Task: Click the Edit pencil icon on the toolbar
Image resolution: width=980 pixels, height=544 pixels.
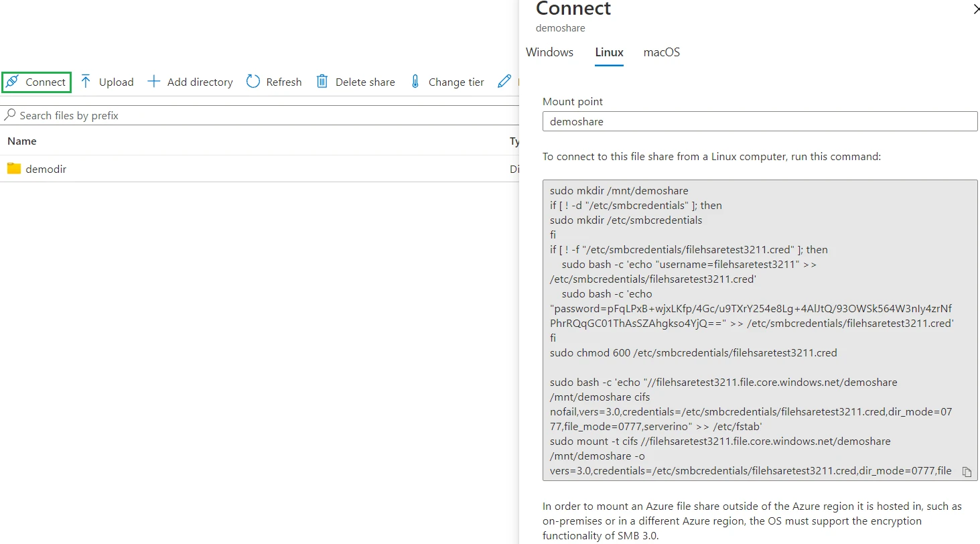Action: click(x=504, y=81)
